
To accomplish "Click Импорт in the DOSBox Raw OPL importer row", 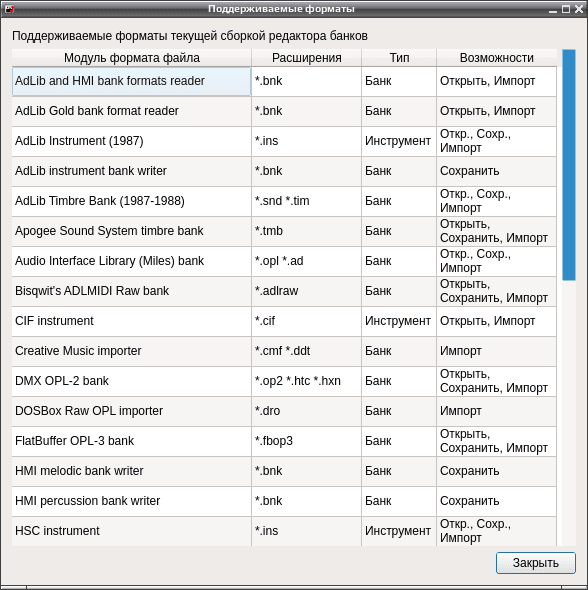I will pyautogui.click(x=497, y=411).
